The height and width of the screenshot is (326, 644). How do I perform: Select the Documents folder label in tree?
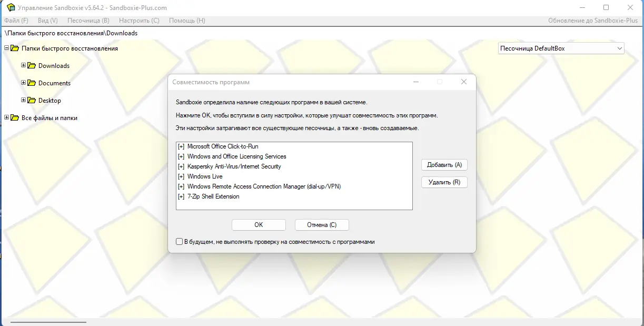click(55, 83)
